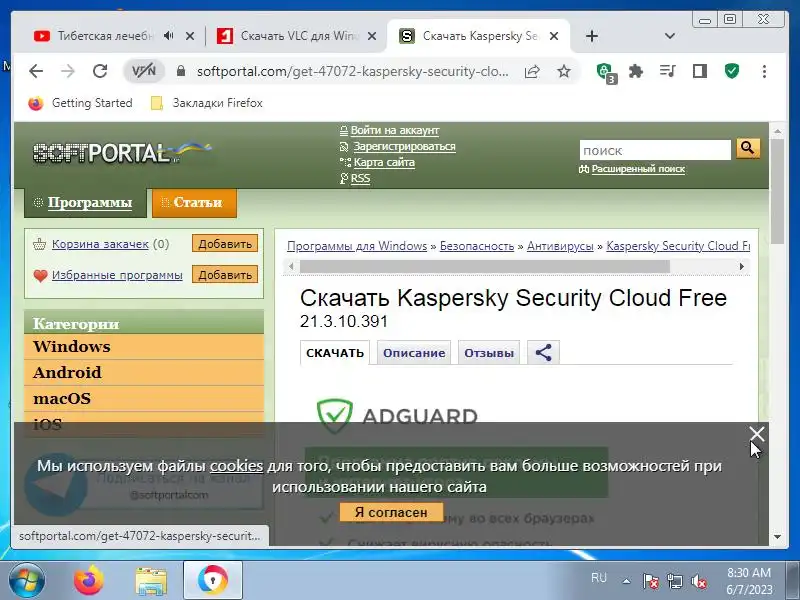Open the Зарегистрироваться link

404,146
